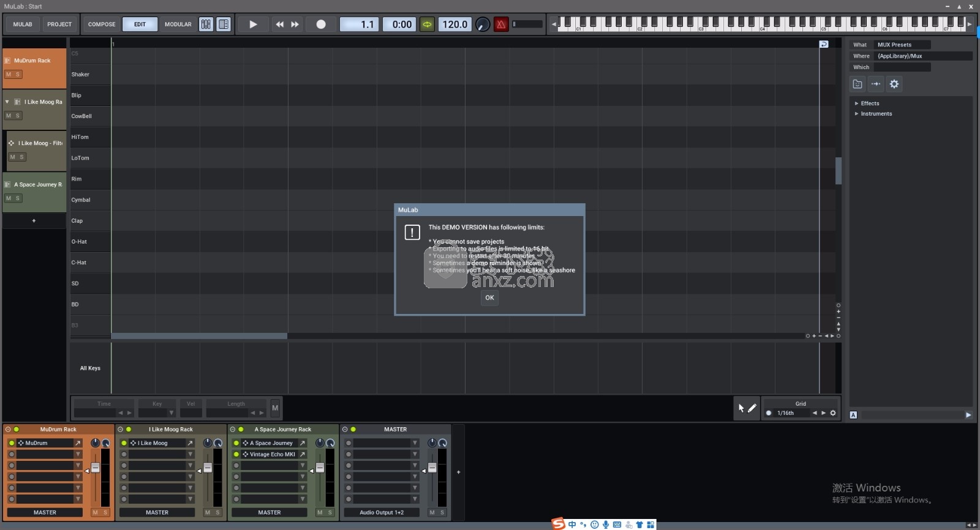
Task: Toggle MuDrum Rack power indicator
Action: 17,429
